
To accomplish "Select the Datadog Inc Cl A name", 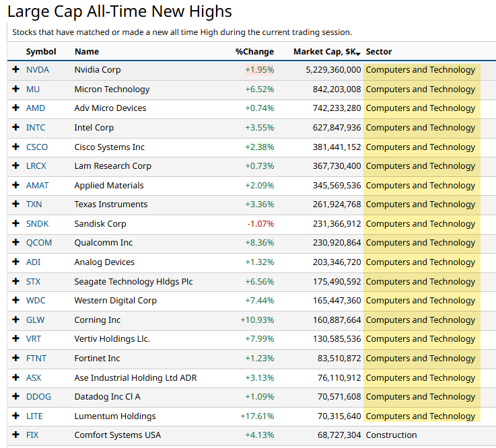I will tap(107, 396).
